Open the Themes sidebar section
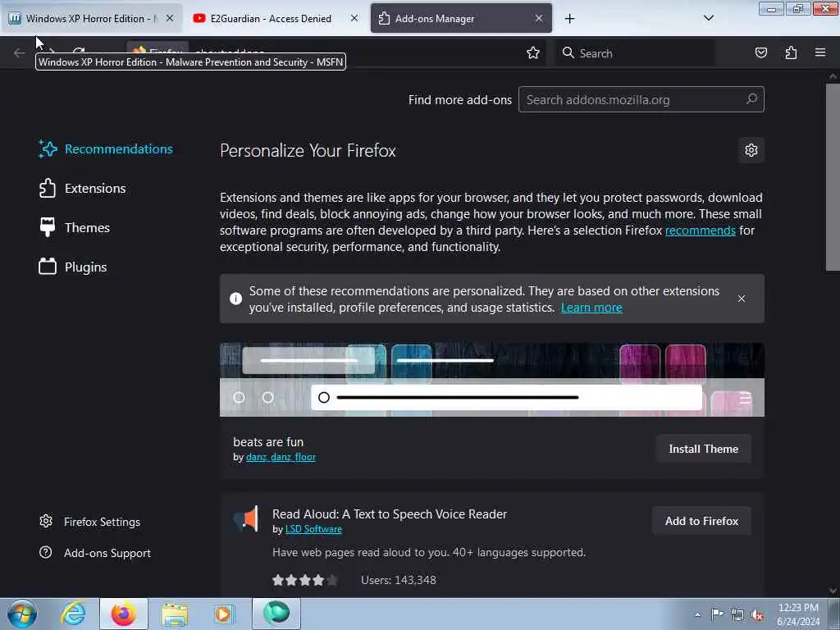 [75, 228]
